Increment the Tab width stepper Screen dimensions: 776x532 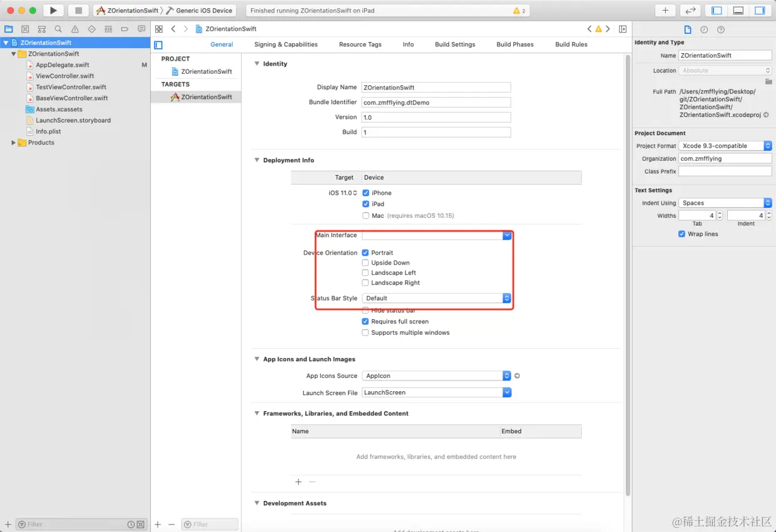pos(720,213)
